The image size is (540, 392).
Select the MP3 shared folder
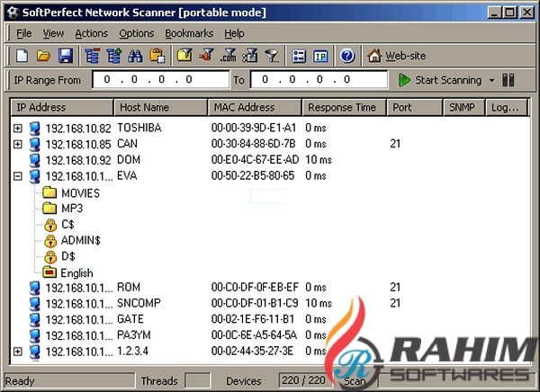pos(72,209)
